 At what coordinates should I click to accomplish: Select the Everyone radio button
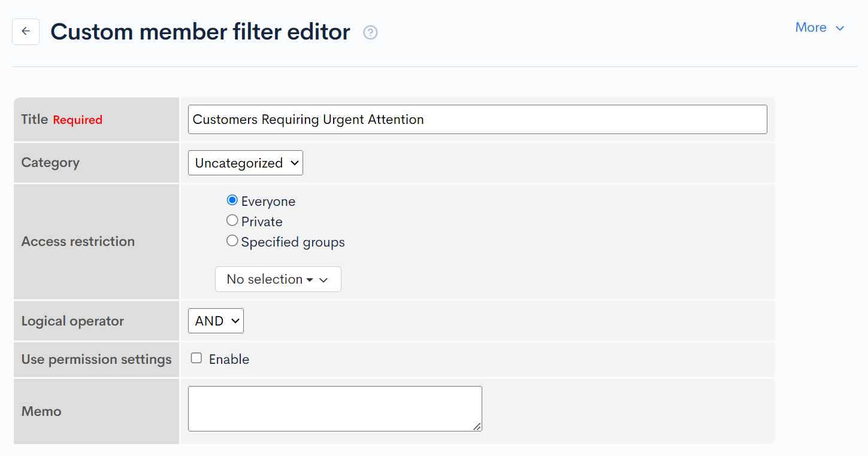click(x=232, y=200)
